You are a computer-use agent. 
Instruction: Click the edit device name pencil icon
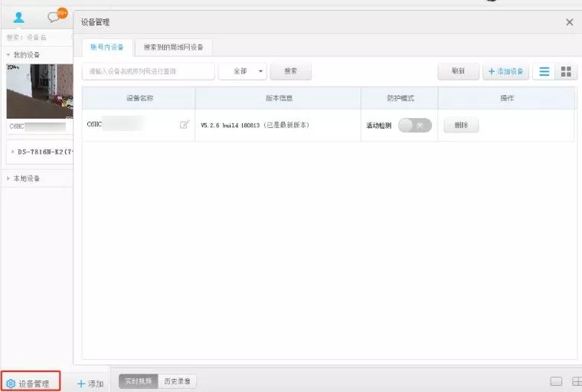[184, 125]
